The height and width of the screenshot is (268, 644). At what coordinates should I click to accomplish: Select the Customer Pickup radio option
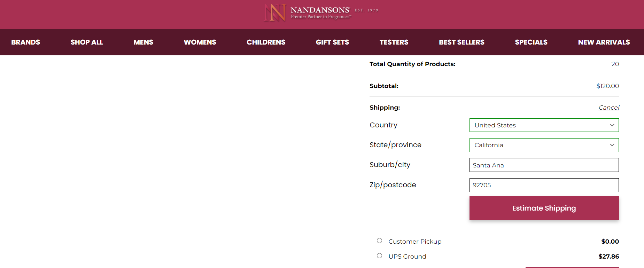(x=380, y=241)
